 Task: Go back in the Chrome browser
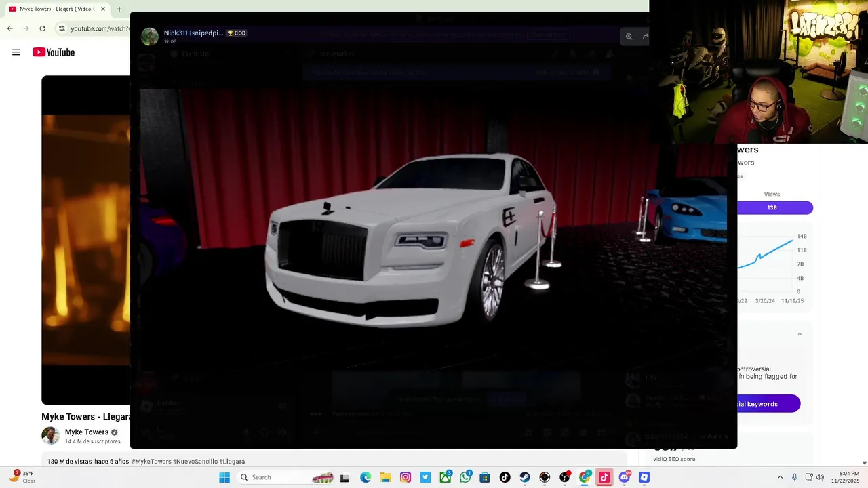tap(9, 28)
